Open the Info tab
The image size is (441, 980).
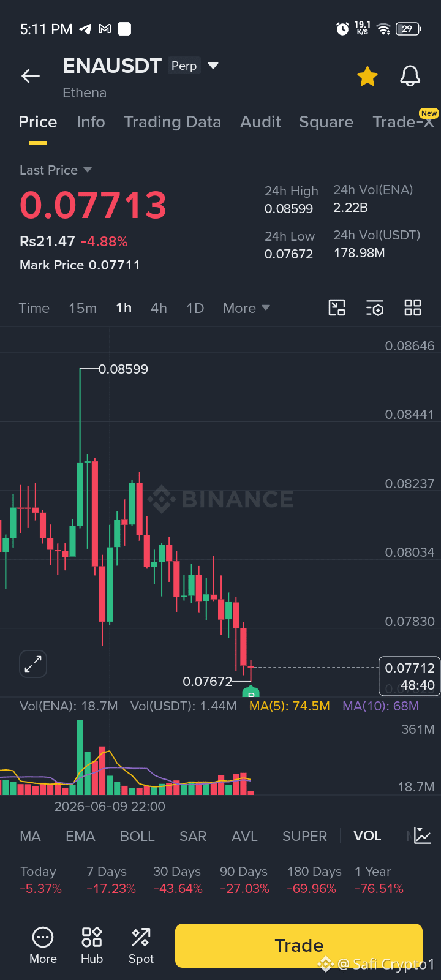coord(91,122)
